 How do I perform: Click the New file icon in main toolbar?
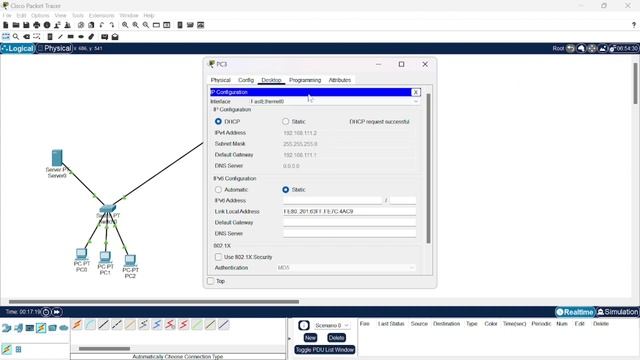tap(6, 25)
